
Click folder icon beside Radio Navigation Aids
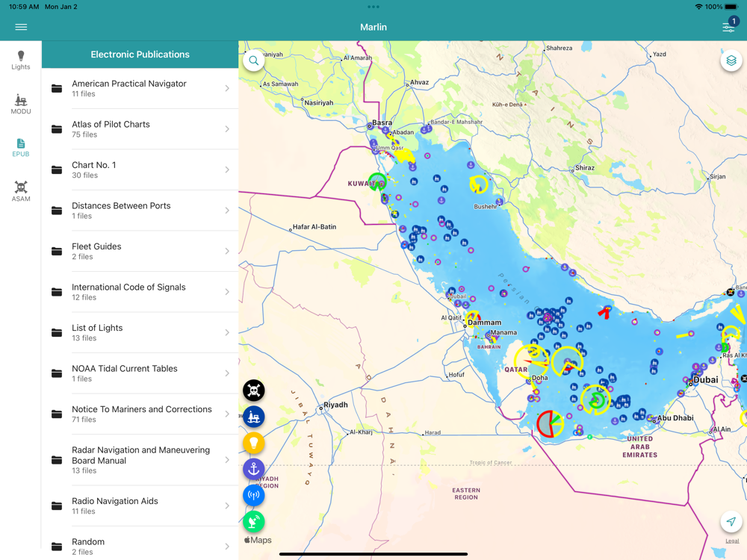pos(57,505)
